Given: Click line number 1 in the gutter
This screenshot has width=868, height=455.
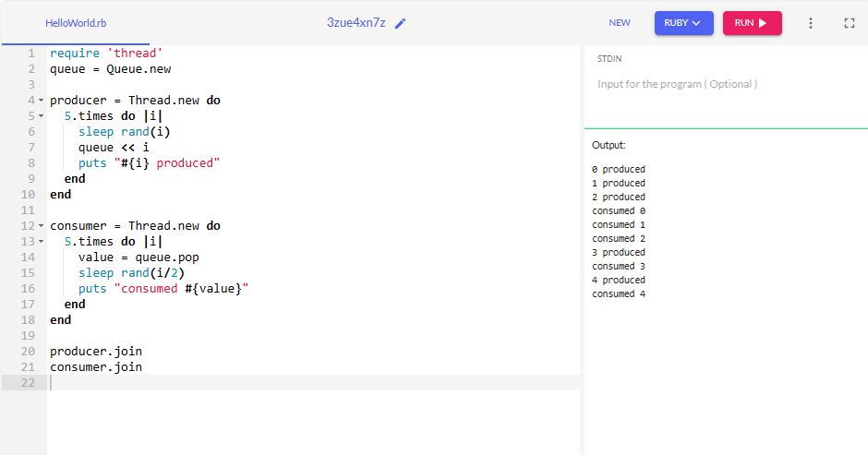Looking at the screenshot, I should click(31, 54).
